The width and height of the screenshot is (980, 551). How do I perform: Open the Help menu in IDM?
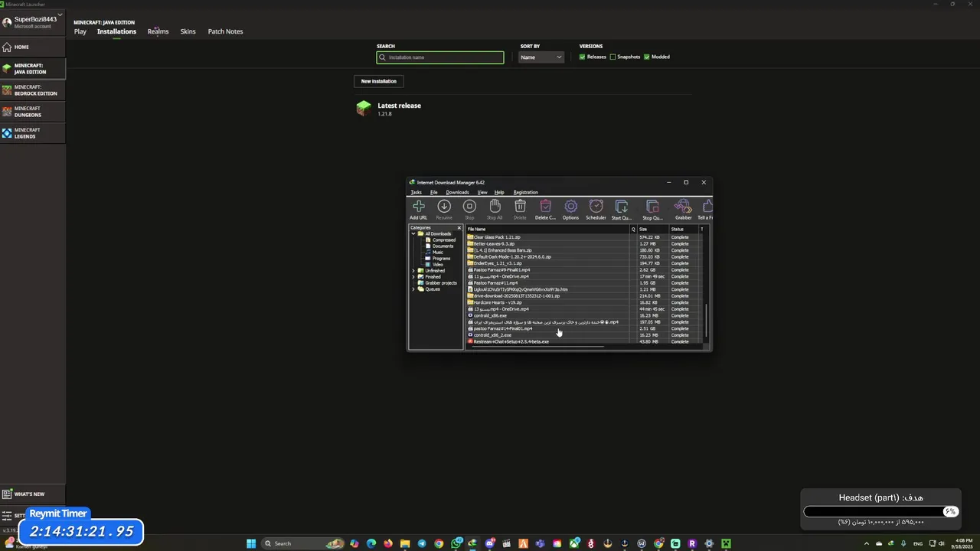[x=499, y=192]
